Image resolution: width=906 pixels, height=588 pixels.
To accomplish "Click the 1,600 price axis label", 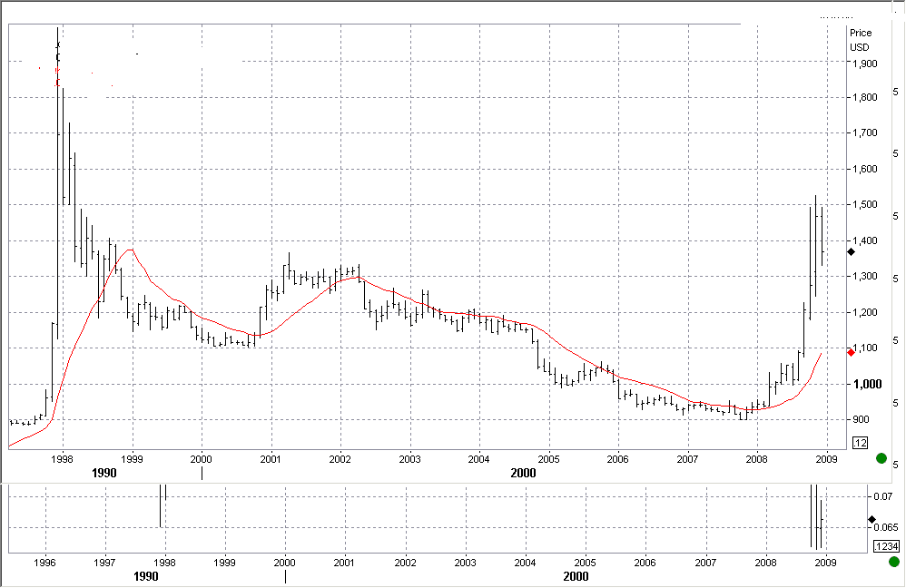I will click(865, 170).
